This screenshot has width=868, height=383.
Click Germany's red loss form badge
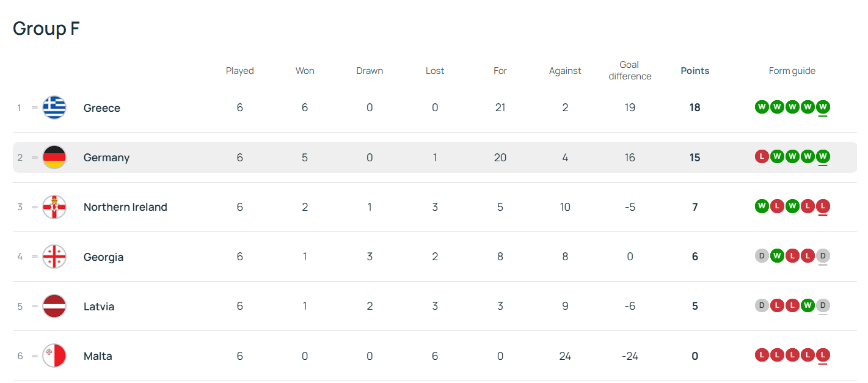762,157
